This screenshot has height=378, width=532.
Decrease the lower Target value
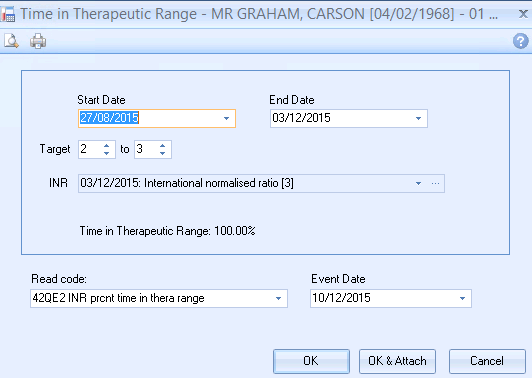tap(107, 153)
